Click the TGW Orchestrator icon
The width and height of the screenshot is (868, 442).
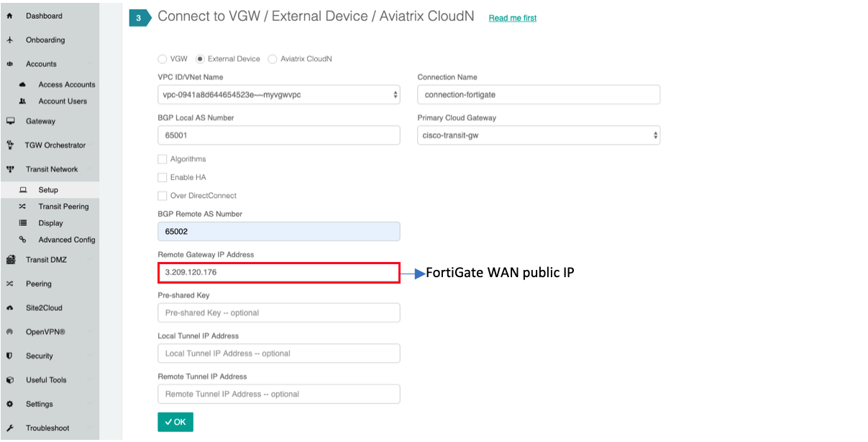point(10,145)
